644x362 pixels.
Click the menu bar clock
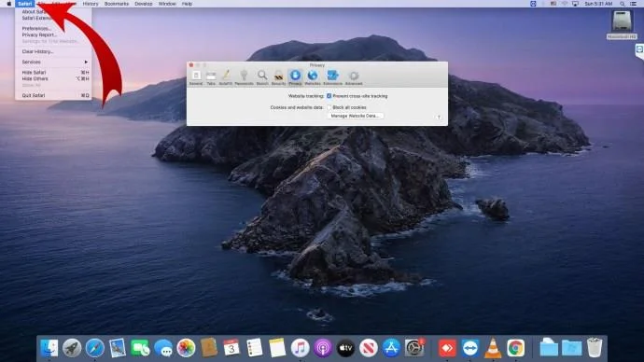coord(598,4)
